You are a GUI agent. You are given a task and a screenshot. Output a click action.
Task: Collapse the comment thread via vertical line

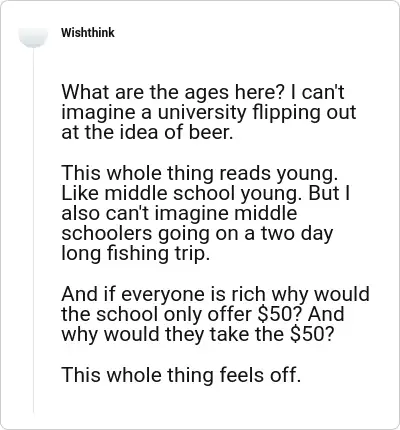click(x=33, y=230)
